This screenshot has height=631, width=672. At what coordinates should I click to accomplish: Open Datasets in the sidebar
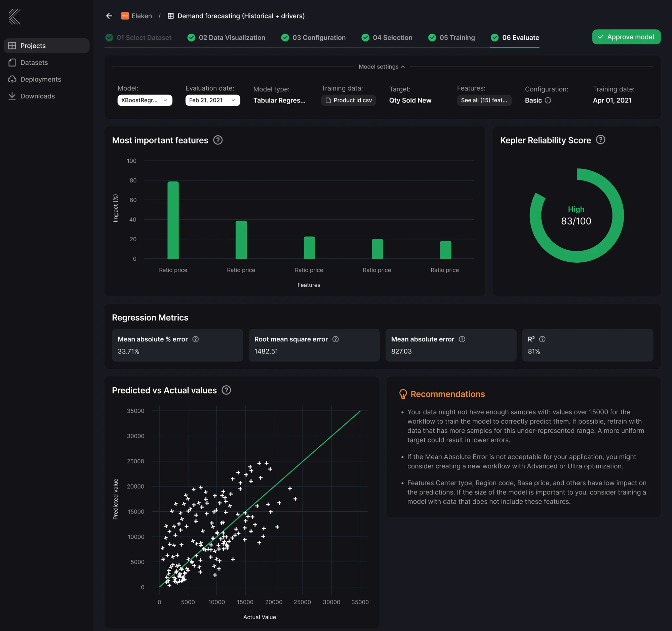point(34,62)
